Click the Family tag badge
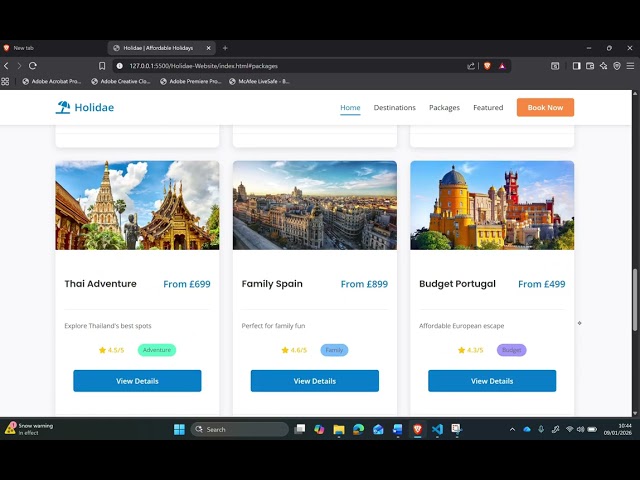 click(334, 350)
